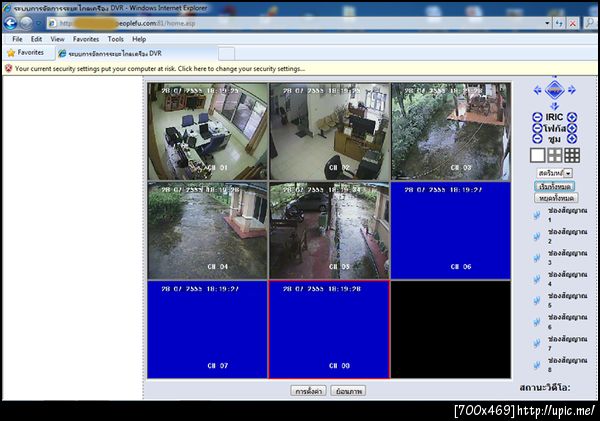Toggle signal channel 2 icon
Viewport: 600px width, 421px height.
(x=537, y=237)
